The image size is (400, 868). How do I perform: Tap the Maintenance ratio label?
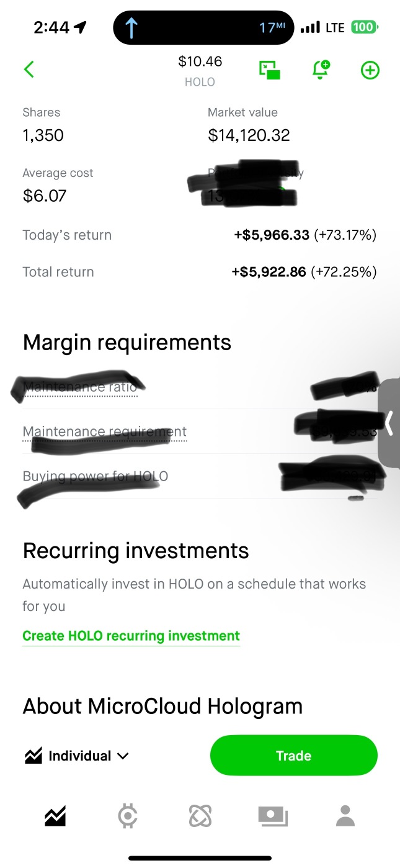[x=79, y=387]
